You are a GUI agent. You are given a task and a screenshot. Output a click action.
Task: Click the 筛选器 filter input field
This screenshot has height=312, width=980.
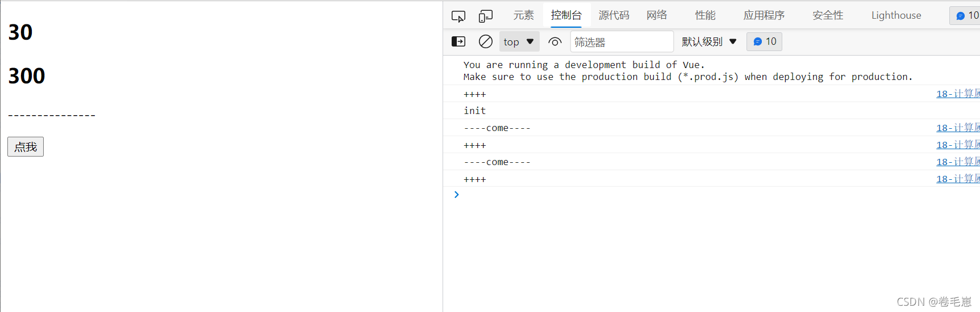tap(622, 41)
